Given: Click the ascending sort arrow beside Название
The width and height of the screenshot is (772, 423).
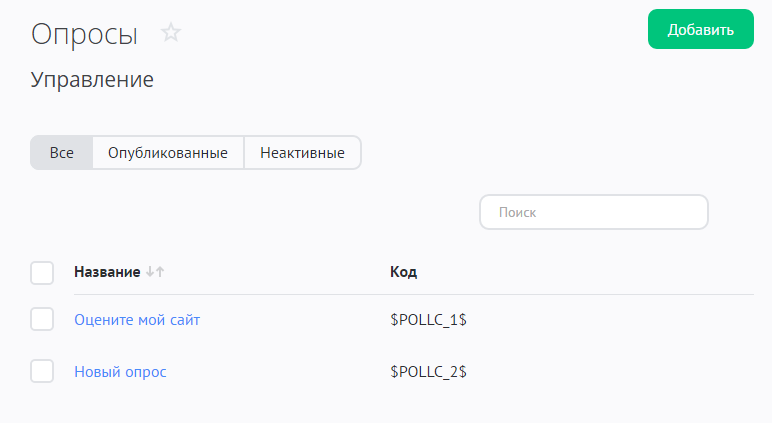Looking at the screenshot, I should click(160, 272).
